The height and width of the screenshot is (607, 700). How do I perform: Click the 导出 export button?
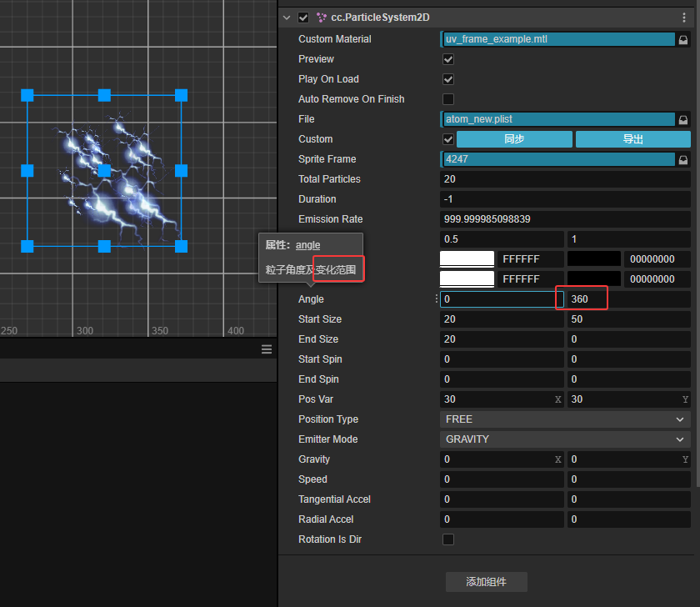[633, 139]
